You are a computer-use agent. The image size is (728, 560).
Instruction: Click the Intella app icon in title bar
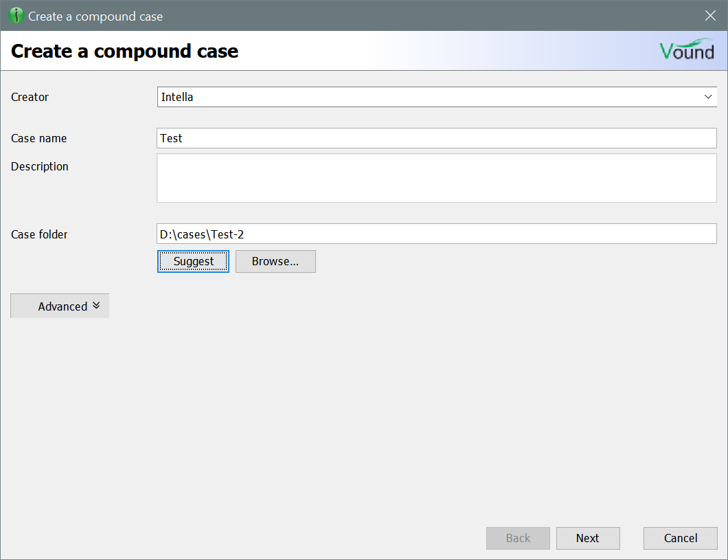(x=16, y=16)
